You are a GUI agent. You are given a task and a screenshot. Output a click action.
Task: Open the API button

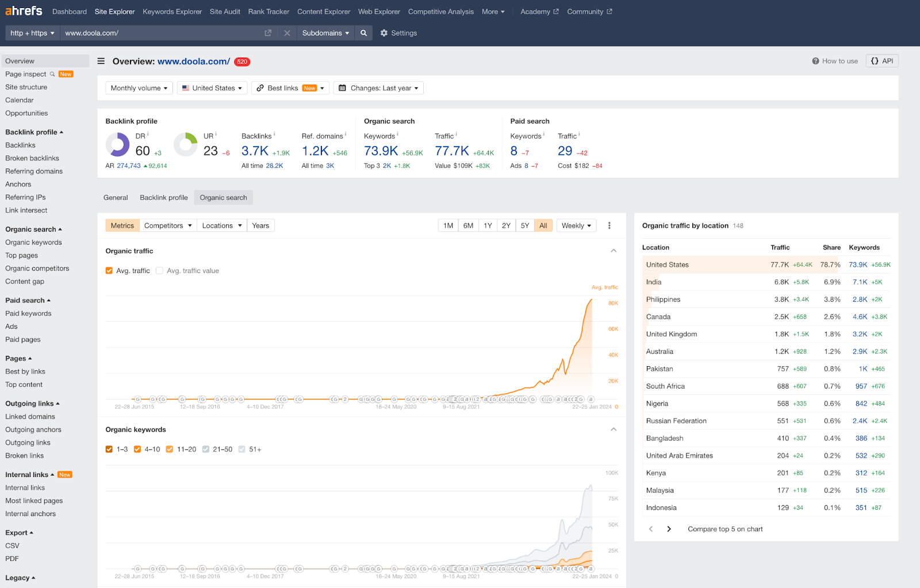[882, 61]
